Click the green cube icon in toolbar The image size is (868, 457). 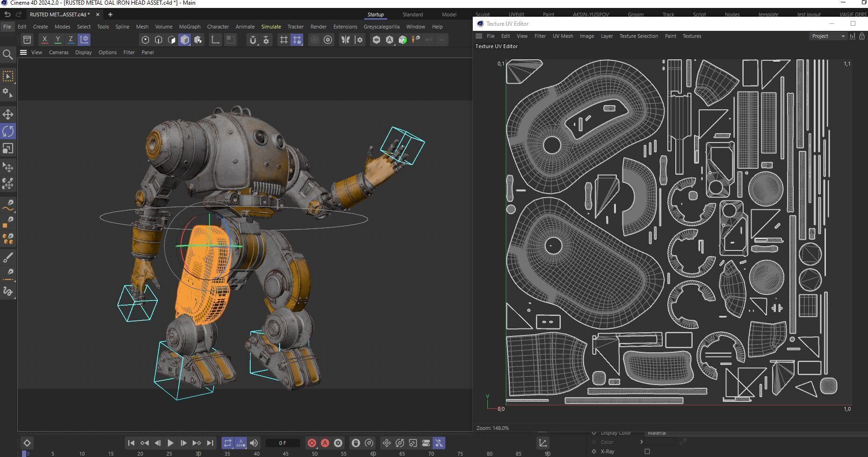point(403,40)
